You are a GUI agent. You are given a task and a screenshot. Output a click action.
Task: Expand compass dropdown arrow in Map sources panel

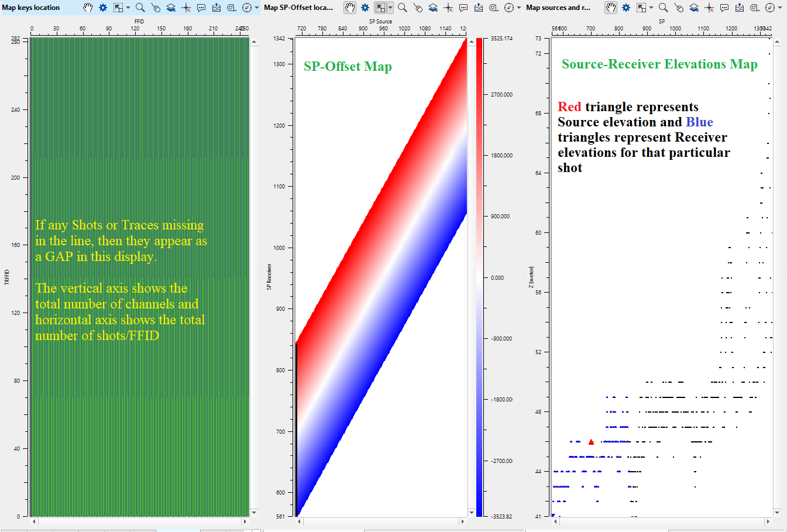tap(780, 8)
